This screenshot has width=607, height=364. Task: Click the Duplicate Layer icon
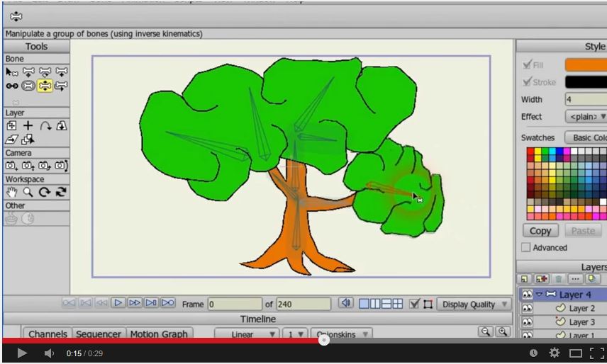[x=592, y=278]
